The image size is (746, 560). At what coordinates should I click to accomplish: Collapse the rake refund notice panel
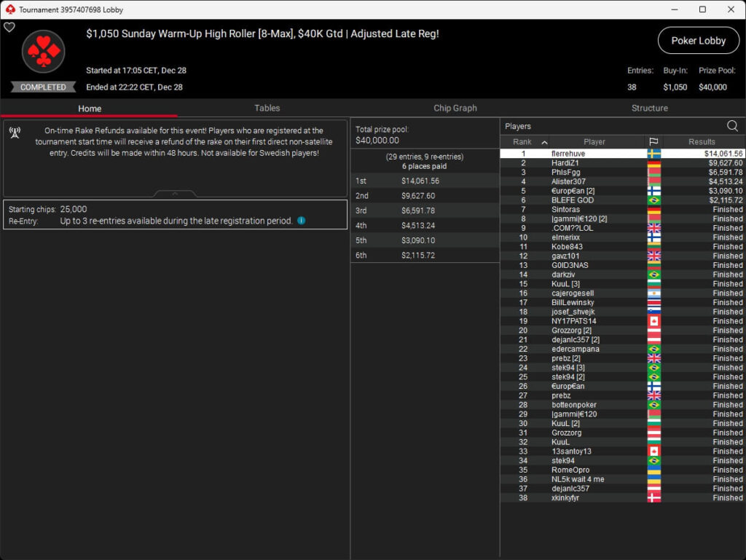[174, 194]
